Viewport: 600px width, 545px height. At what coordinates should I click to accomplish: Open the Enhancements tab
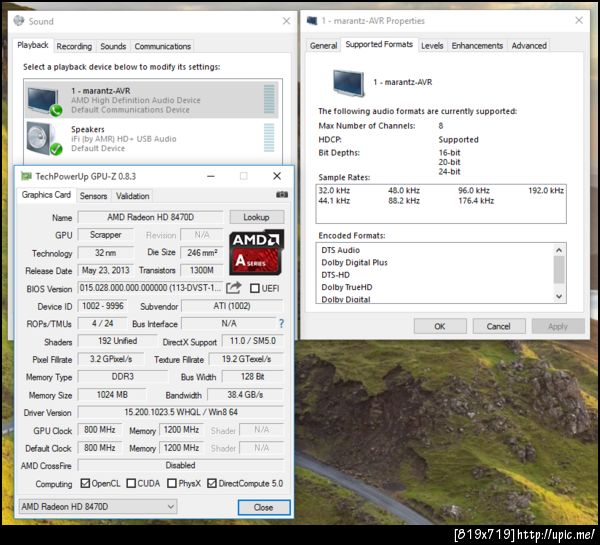477,46
